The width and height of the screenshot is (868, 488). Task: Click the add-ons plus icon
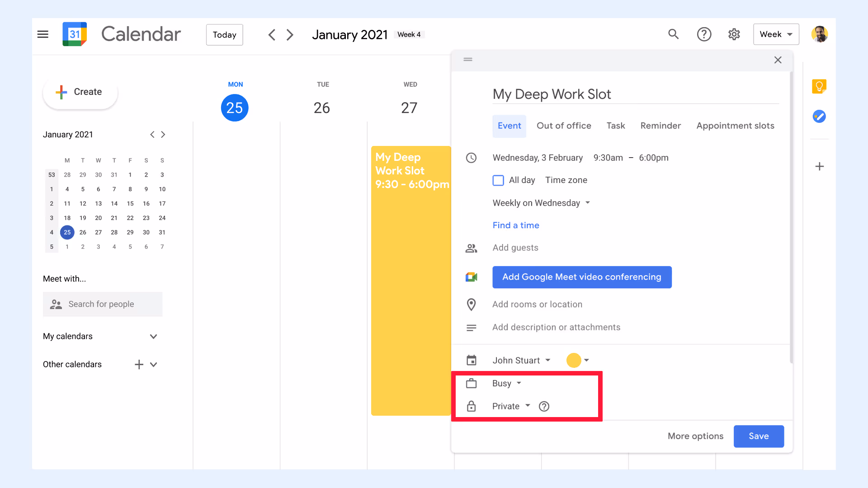click(x=819, y=167)
